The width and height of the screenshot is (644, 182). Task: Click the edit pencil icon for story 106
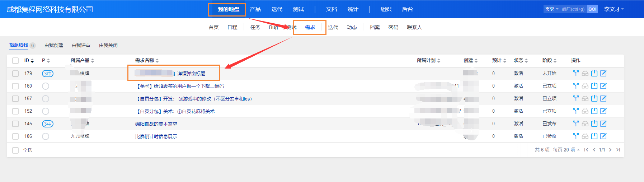pos(603,136)
